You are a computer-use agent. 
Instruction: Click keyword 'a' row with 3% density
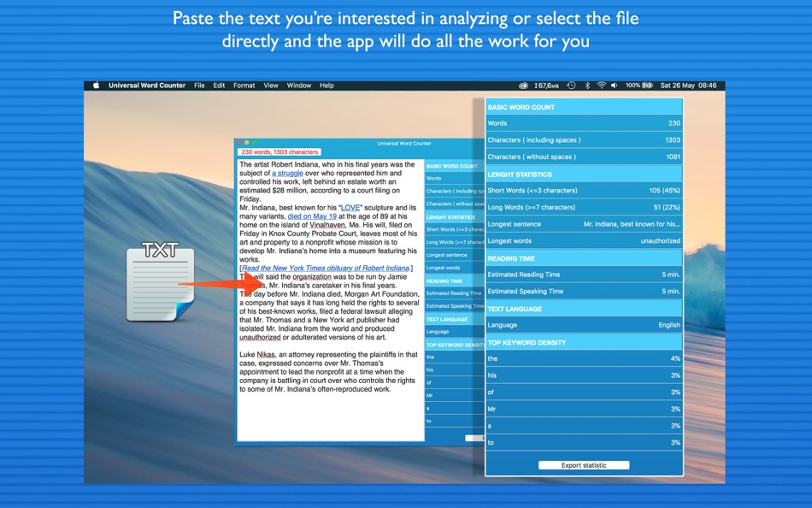click(584, 426)
